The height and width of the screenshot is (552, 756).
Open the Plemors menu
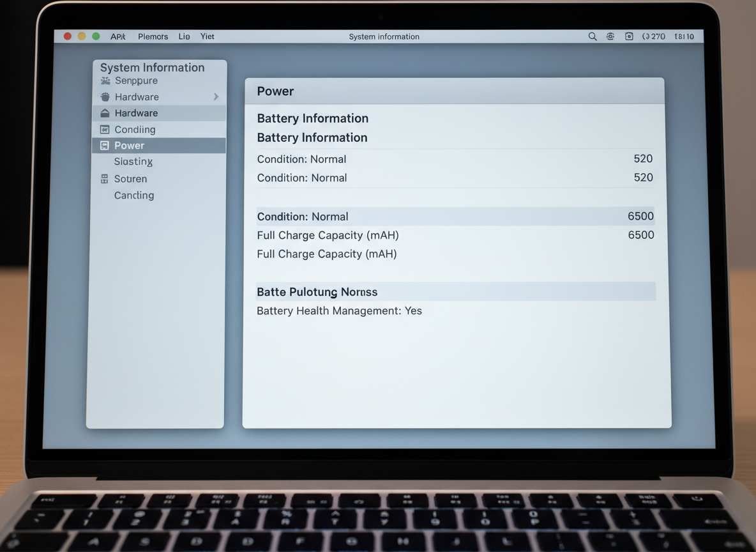[153, 37]
